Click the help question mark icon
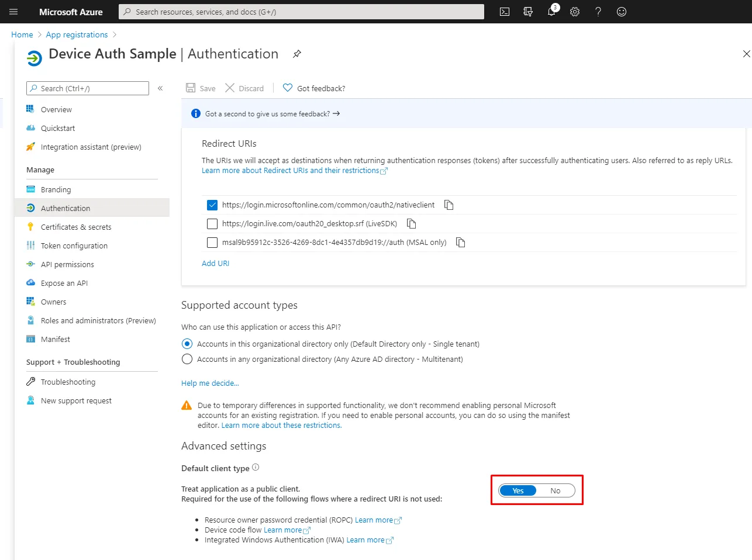The width and height of the screenshot is (752, 560). [598, 12]
